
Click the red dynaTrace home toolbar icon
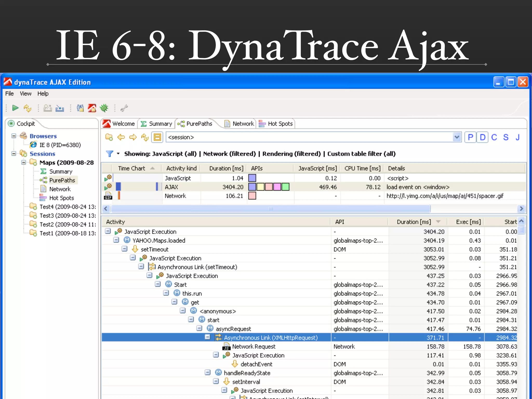pos(92,108)
